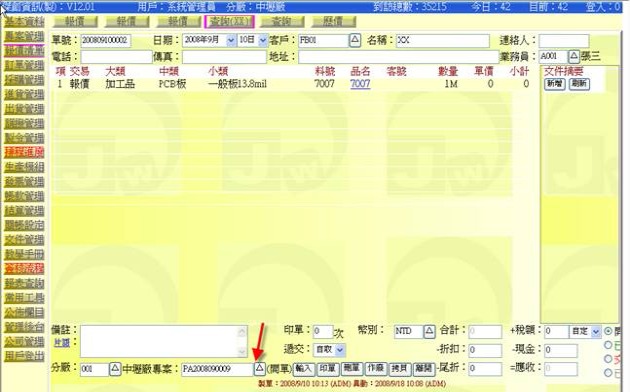Open the branch lookup triangle beside 001
The image size is (630, 392).
coord(115,368)
